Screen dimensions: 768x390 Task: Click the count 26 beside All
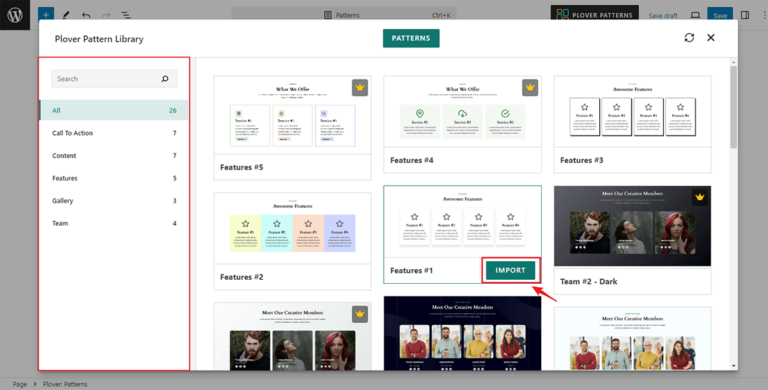(x=172, y=110)
